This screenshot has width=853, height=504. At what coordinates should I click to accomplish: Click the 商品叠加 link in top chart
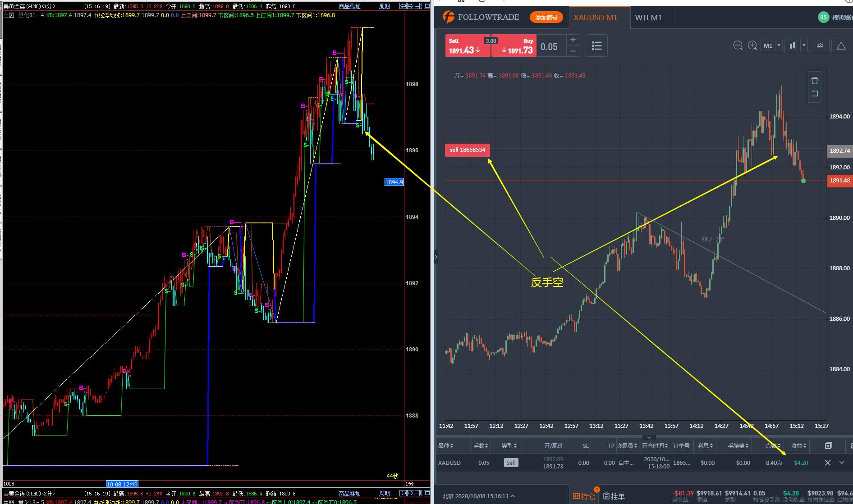(350, 6)
